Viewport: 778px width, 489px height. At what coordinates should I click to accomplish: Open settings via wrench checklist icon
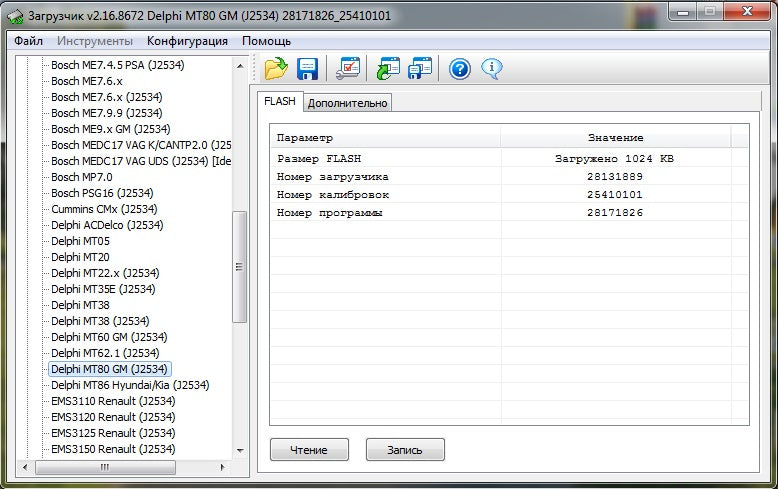tap(348, 69)
